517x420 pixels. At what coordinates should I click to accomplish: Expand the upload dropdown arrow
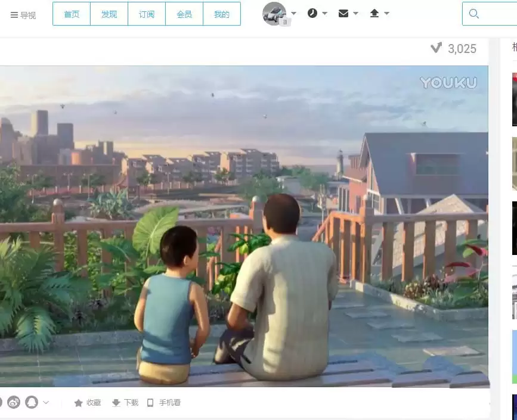coord(387,14)
